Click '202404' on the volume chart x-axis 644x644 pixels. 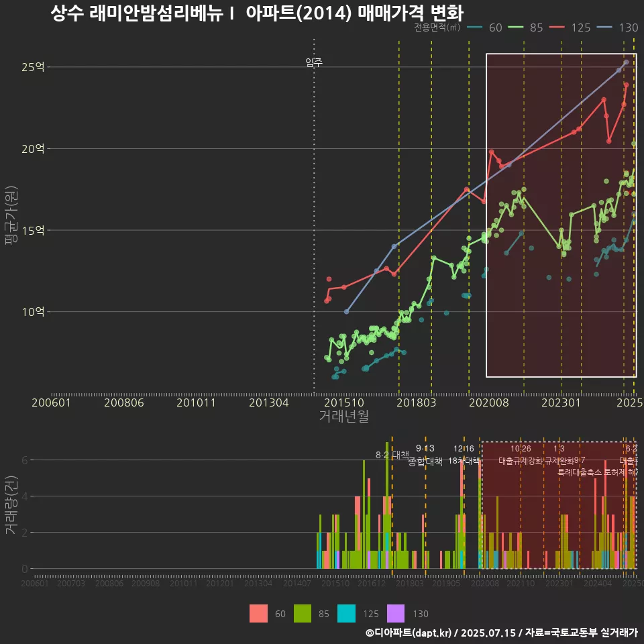click(598, 583)
